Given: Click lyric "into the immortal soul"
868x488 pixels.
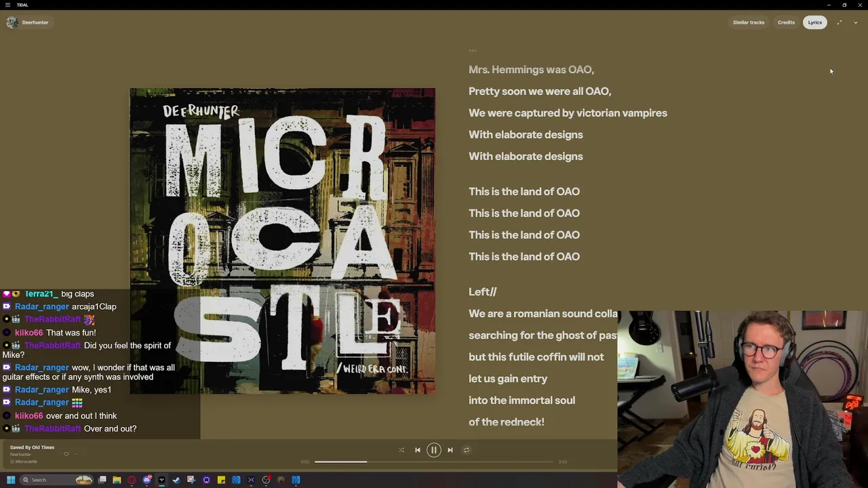Looking at the screenshot, I should click(521, 400).
